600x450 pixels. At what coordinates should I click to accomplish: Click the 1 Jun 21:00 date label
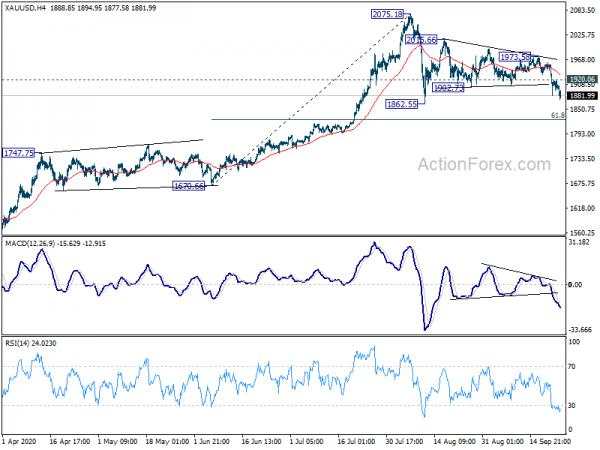pos(212,441)
